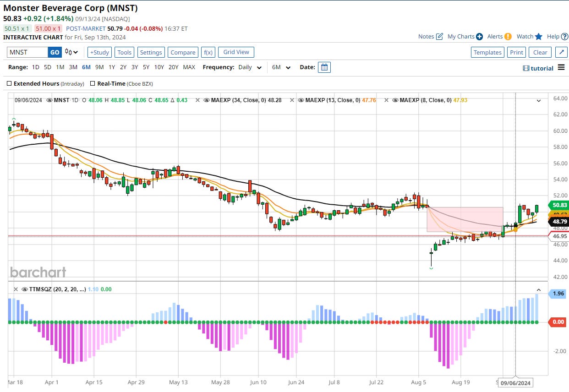Open the Templates button
Screen dimensions: 569x392
[x=487, y=52]
